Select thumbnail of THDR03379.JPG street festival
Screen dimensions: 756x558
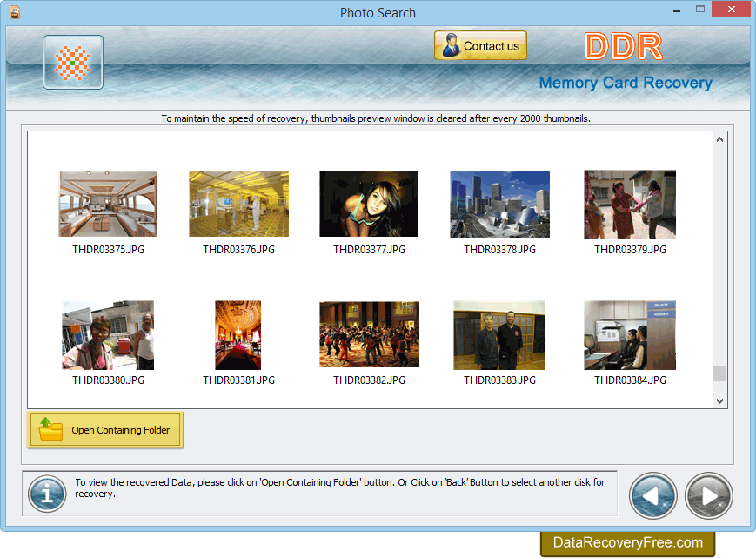click(x=630, y=205)
